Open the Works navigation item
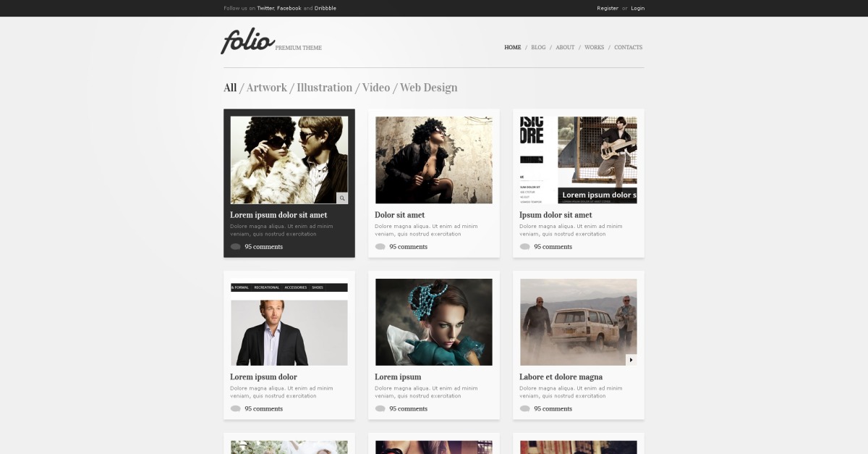 (x=594, y=48)
